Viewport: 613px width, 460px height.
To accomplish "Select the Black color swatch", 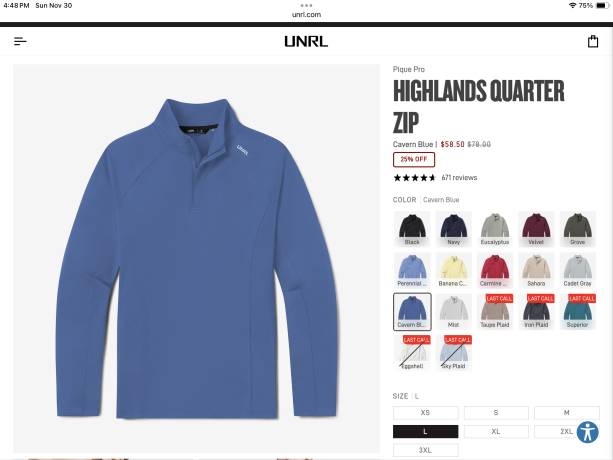I will [x=412, y=229].
